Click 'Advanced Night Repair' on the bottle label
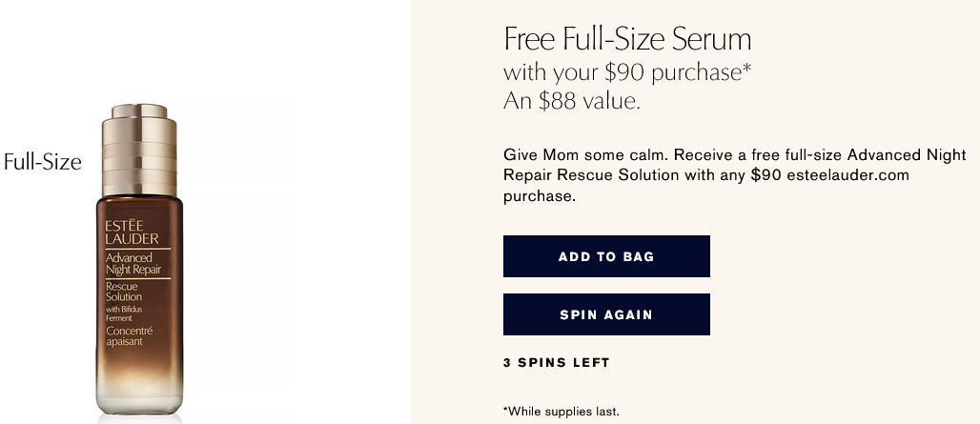 [x=133, y=265]
